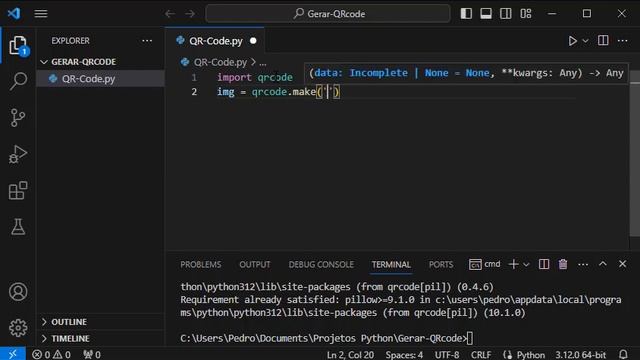Click the breadcrumb ellipsis symbol
Screen dimensions: 640x360
(x=263, y=62)
